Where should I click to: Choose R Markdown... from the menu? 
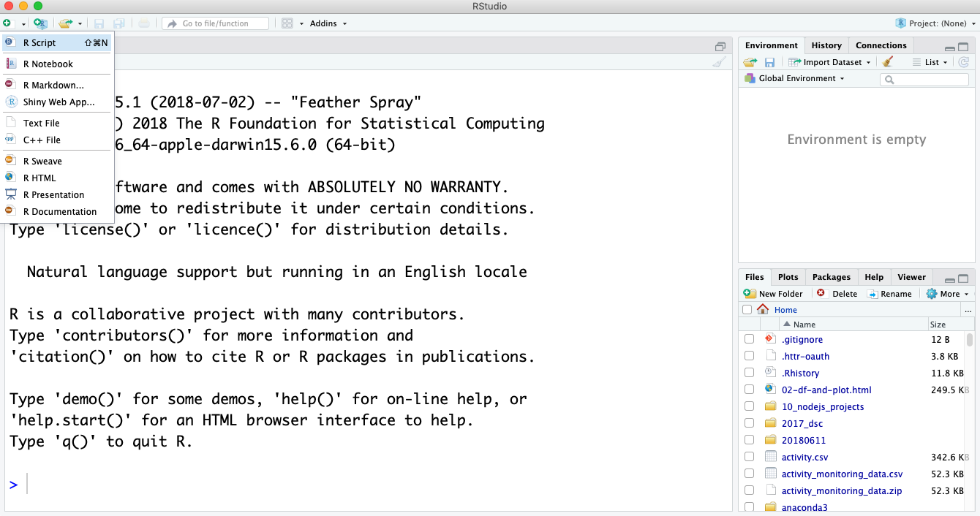(x=57, y=85)
